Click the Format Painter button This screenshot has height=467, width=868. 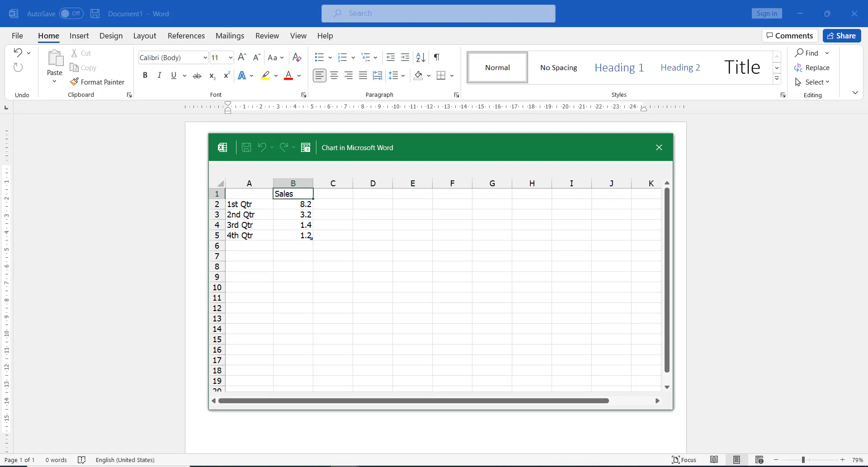click(97, 82)
